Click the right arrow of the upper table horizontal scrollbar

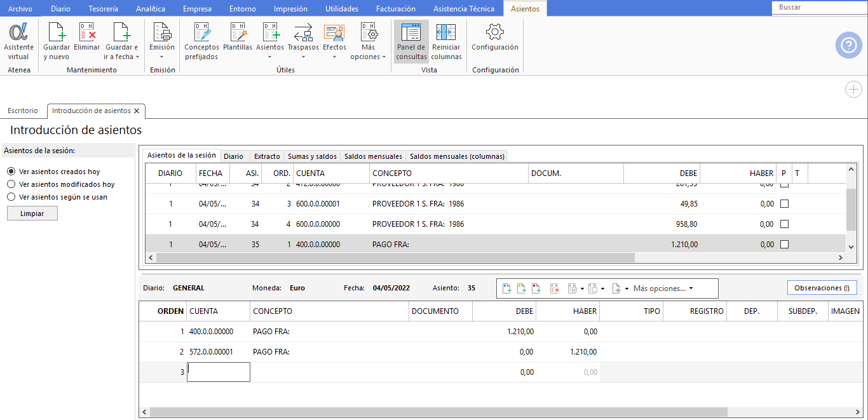[x=840, y=257]
